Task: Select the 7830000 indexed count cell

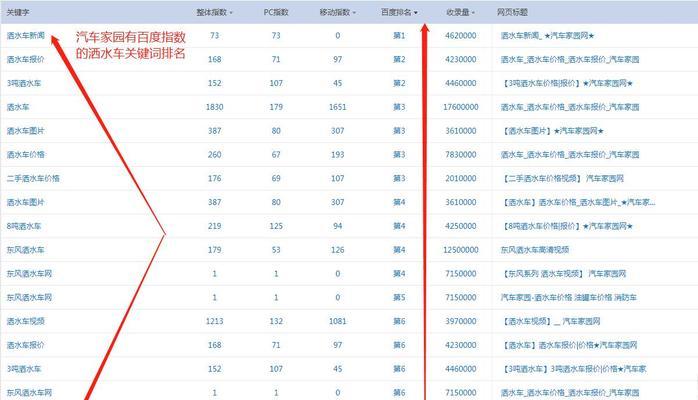Action: 461,154
